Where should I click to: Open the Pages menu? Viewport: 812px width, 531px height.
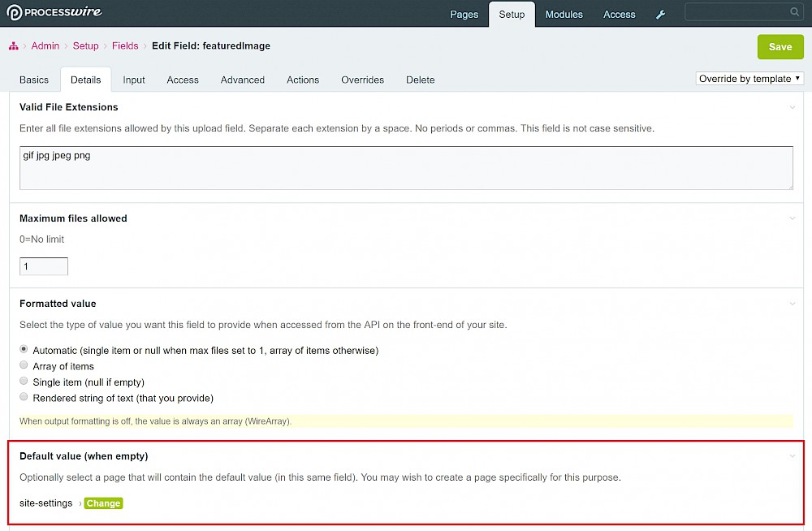[464, 15]
